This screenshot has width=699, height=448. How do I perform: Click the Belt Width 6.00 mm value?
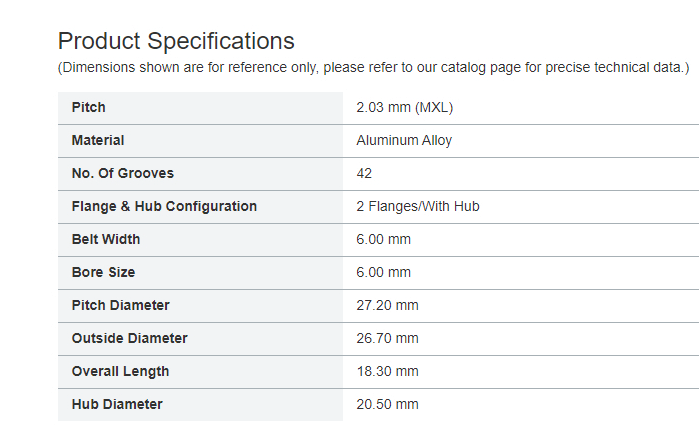pyautogui.click(x=383, y=239)
